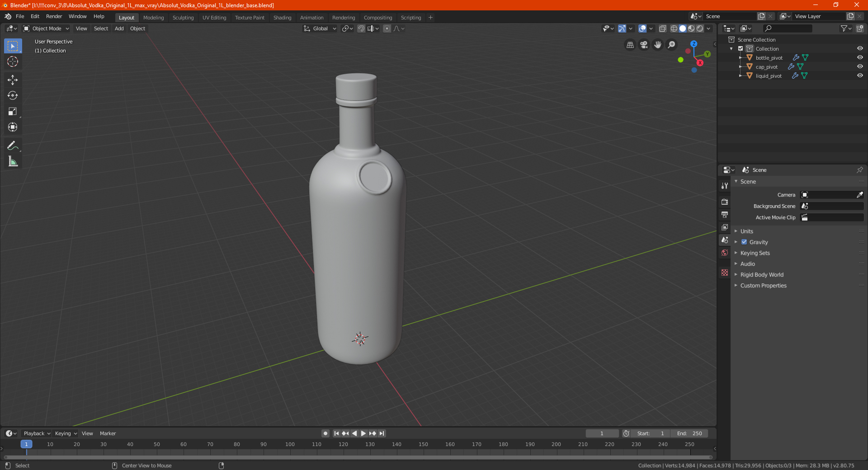This screenshot has width=868, height=470.
Task: Open the Tool properties tab
Action: pyautogui.click(x=725, y=186)
